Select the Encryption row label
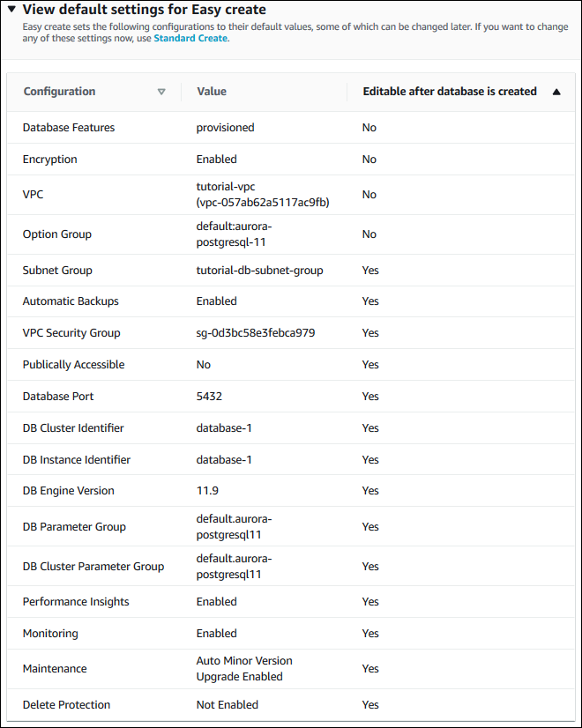Image resolution: width=582 pixels, height=728 pixels. tap(50, 160)
